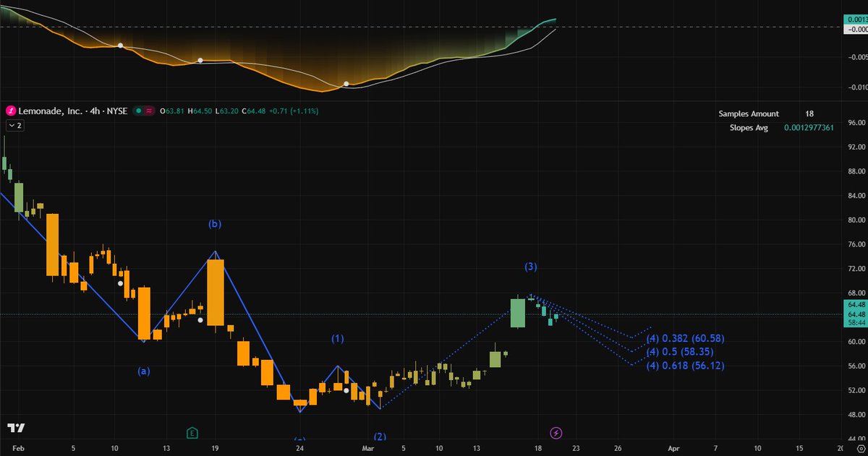Click the (4) 0.618 (56.12) projection label
This screenshot has height=456, width=868.
pyautogui.click(x=685, y=366)
